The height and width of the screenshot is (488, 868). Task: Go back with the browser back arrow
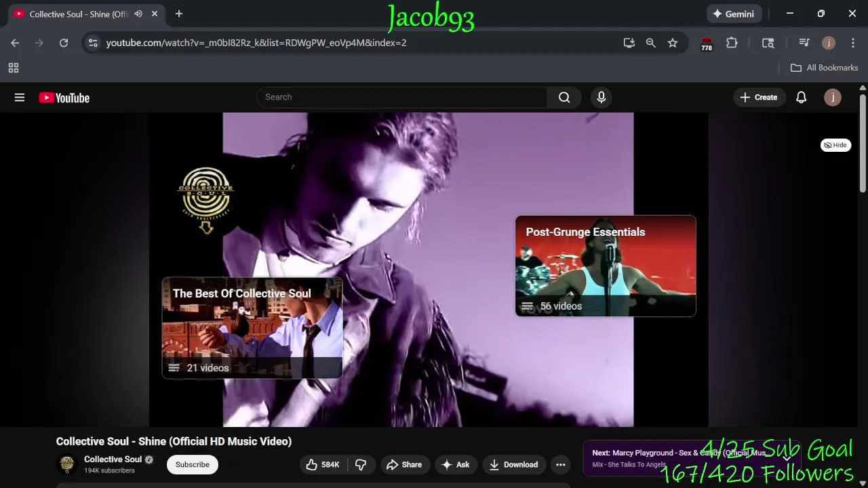15,43
